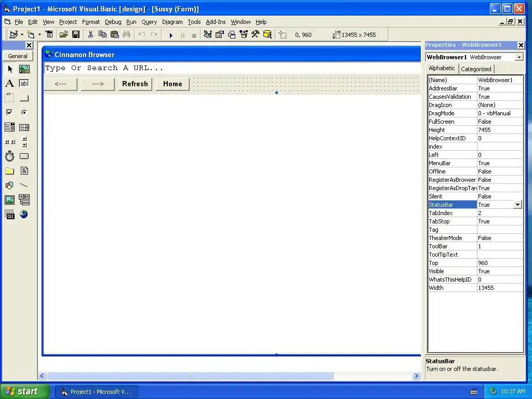Click the Cut scissors icon
This screenshot has height=399, width=532.
90,35
